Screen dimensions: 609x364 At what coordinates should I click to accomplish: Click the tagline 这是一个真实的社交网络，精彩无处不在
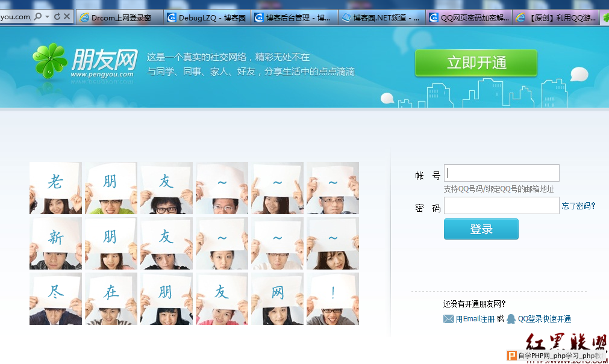pos(228,57)
